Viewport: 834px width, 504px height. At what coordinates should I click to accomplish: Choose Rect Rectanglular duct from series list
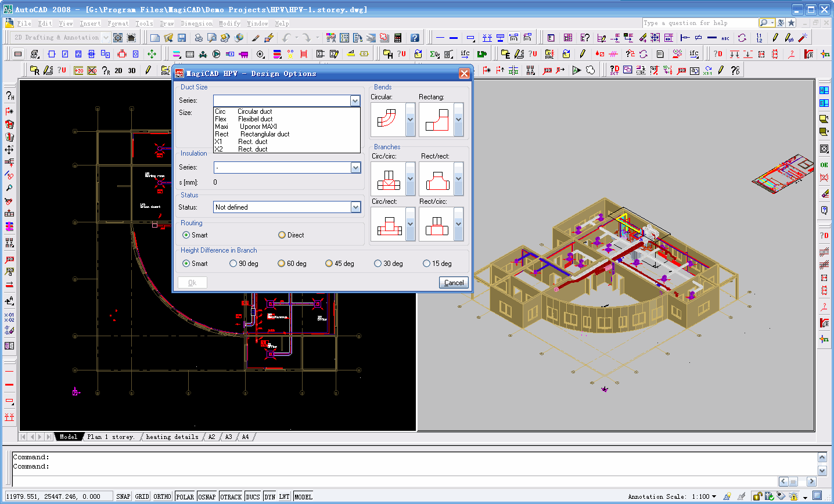tap(287, 134)
